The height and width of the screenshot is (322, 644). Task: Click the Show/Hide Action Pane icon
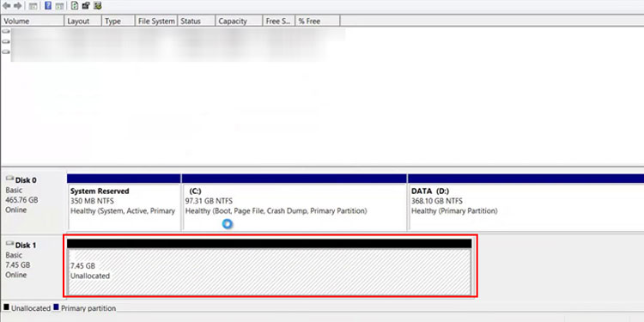(59, 6)
